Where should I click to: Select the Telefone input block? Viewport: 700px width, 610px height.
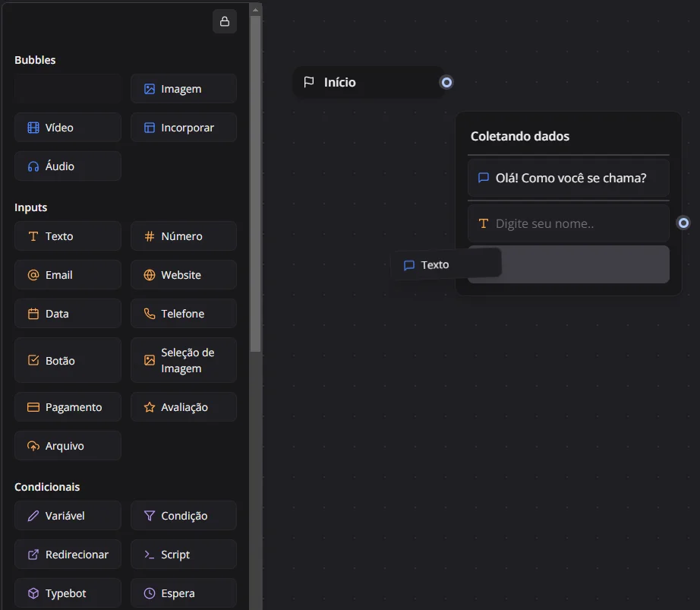[x=183, y=314]
